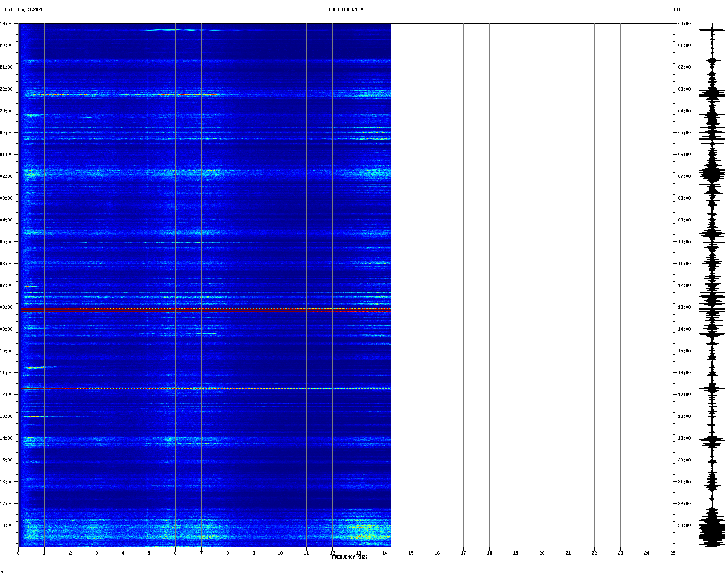This screenshot has width=728, height=576.
Task: Click the 05:00 tick label on UTC axis
Action: pos(684,133)
